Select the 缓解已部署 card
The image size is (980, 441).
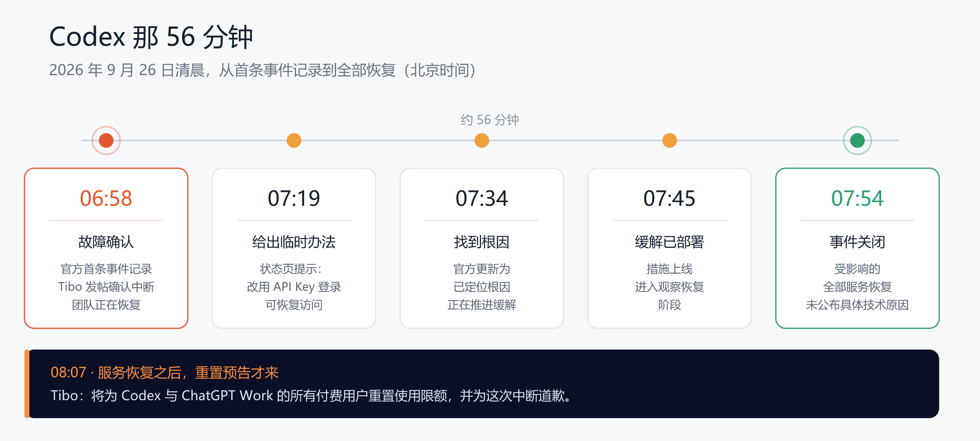coord(670,248)
